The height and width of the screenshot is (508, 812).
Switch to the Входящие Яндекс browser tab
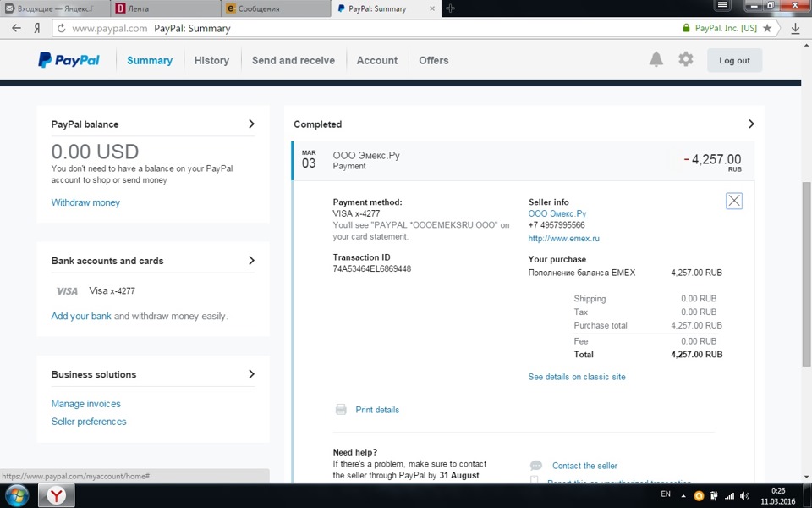click(55, 8)
